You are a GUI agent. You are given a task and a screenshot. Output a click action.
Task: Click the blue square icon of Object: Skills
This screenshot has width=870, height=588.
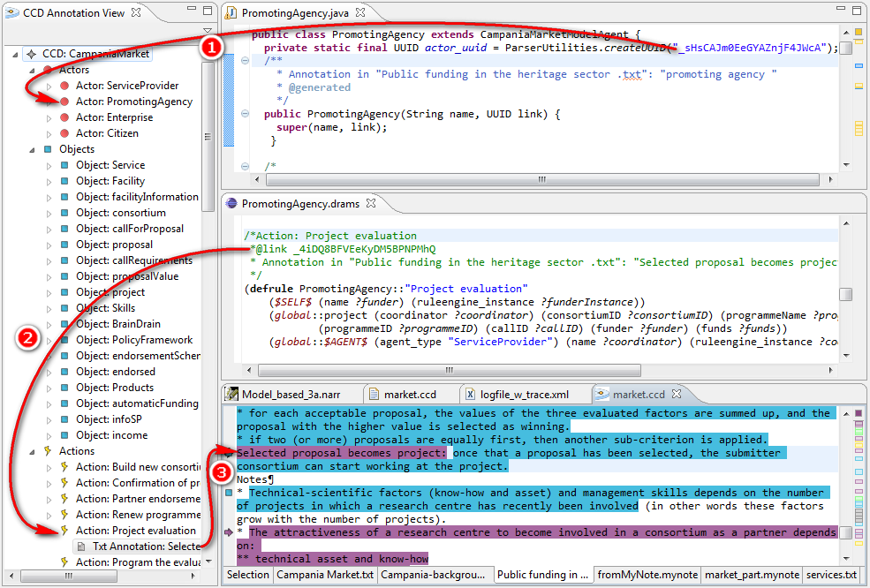pos(64,308)
